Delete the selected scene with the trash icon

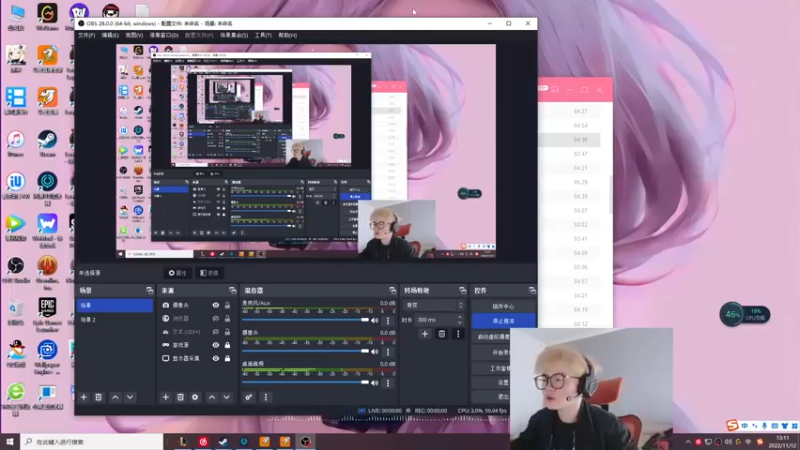click(98, 397)
